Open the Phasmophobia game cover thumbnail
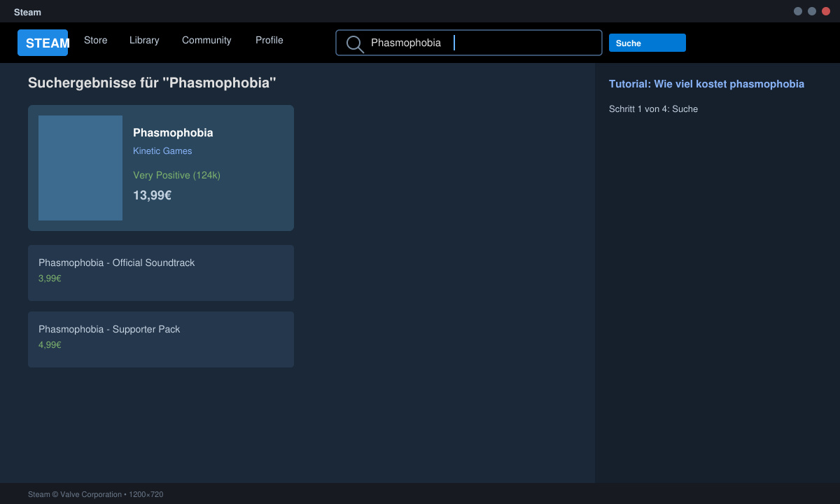This screenshot has width=840, height=504. 80,168
